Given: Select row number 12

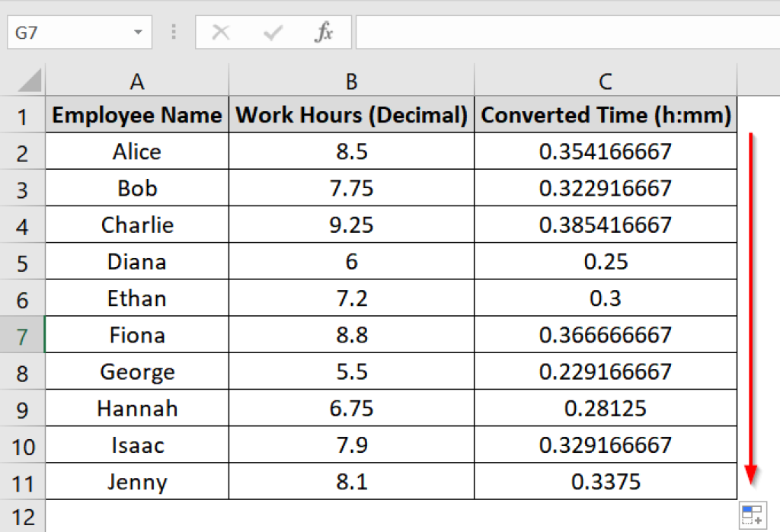Looking at the screenshot, I should coord(23,516).
